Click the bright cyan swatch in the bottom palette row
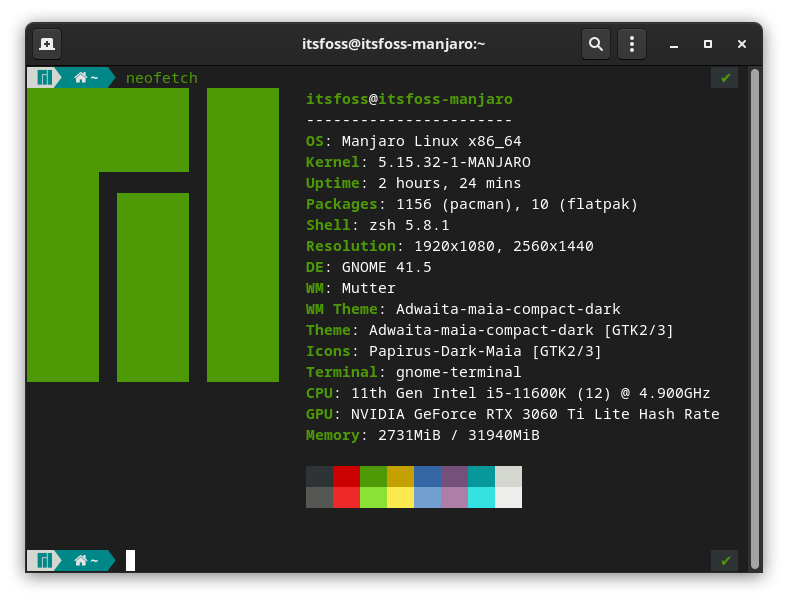Image resolution: width=788 pixels, height=601 pixels. pyautogui.click(x=481, y=497)
